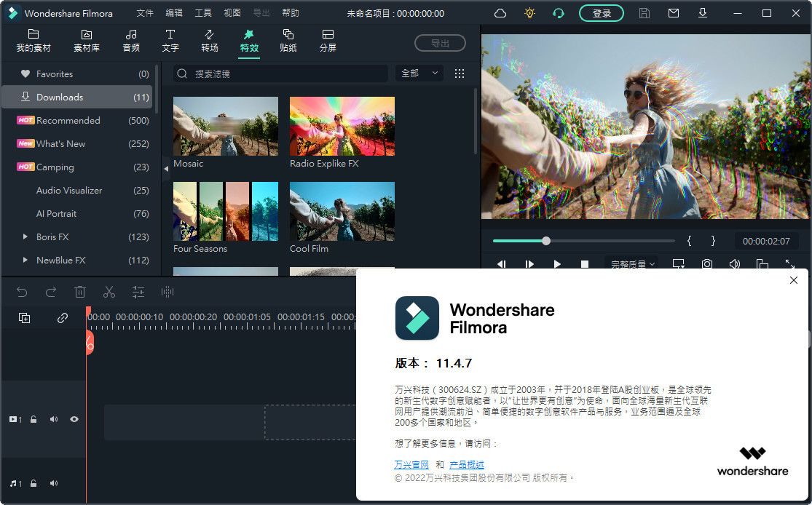This screenshot has height=505, width=812.
Task: Click the lightbulb tips icon
Action: pyautogui.click(x=529, y=13)
